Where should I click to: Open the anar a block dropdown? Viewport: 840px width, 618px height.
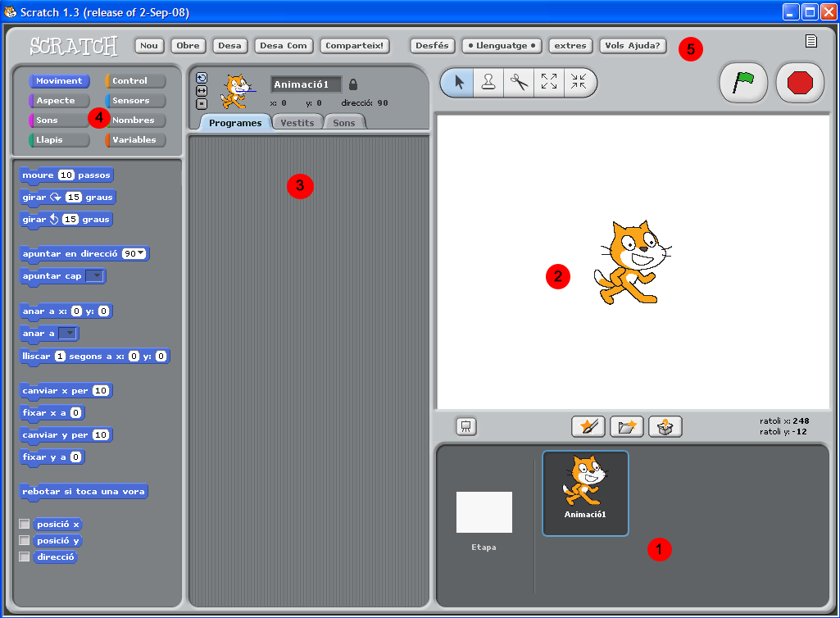point(67,334)
